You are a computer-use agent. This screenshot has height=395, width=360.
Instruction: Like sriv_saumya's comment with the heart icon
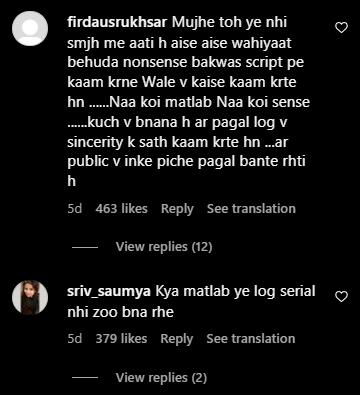[341, 297]
